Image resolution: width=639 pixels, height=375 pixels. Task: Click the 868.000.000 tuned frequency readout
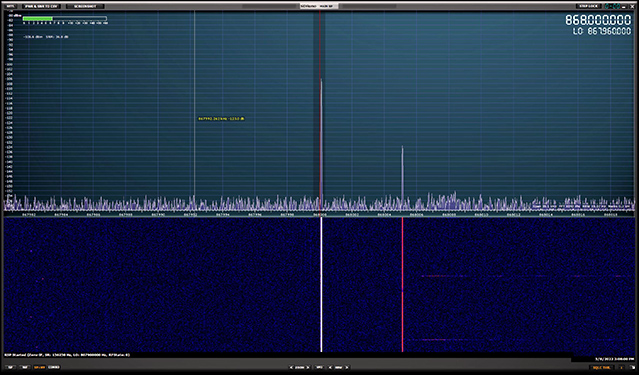598,20
